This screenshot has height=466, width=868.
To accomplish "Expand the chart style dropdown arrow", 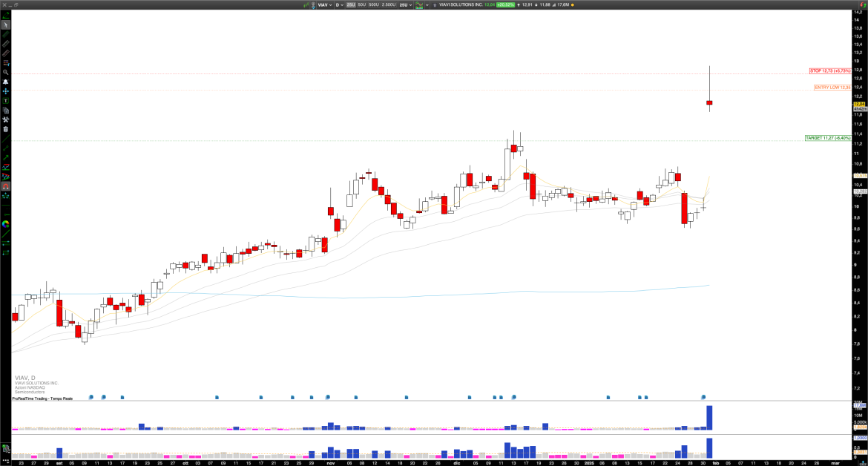I will [427, 5].
